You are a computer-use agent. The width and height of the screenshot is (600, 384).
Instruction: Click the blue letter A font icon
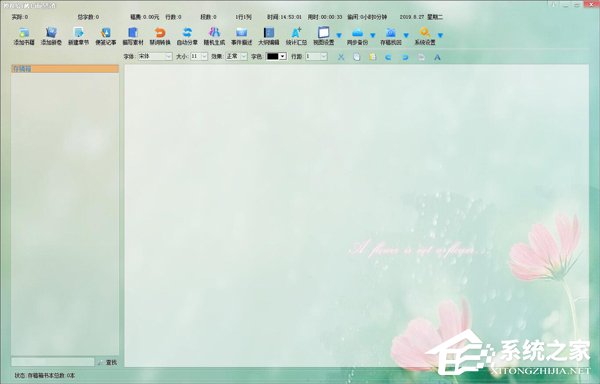(x=437, y=57)
